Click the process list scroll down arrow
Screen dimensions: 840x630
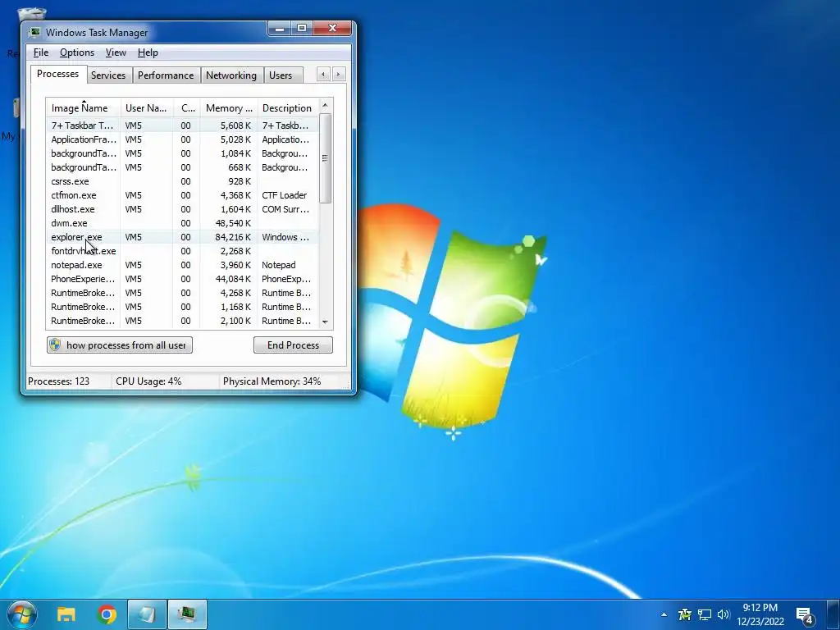click(x=325, y=322)
